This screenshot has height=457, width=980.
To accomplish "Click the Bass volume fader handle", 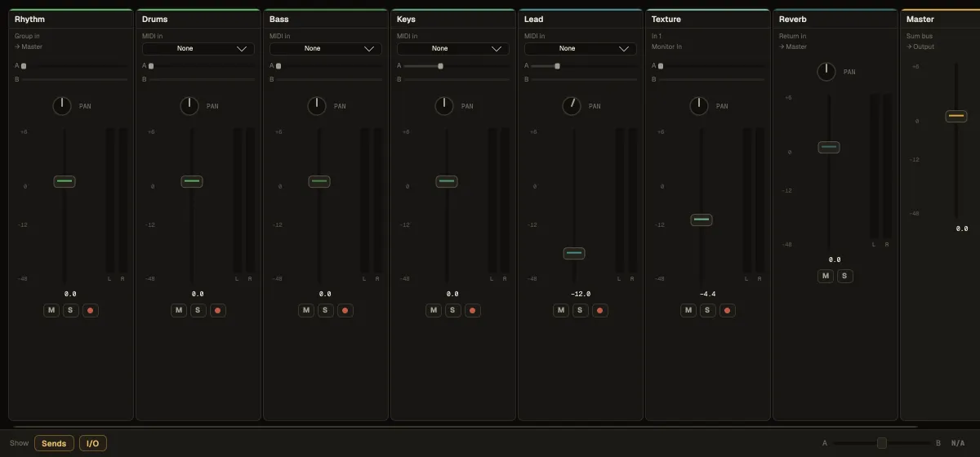I will pyautogui.click(x=319, y=181).
